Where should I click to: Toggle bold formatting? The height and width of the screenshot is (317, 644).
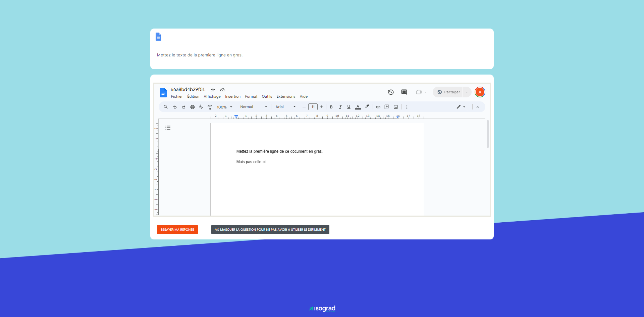[x=331, y=107]
